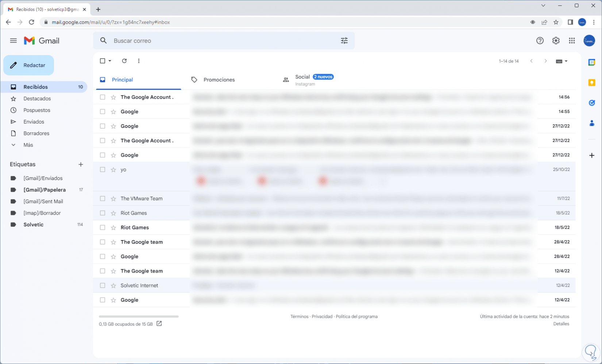
Task: Open the Google account avatar in Gmail
Action: click(589, 40)
